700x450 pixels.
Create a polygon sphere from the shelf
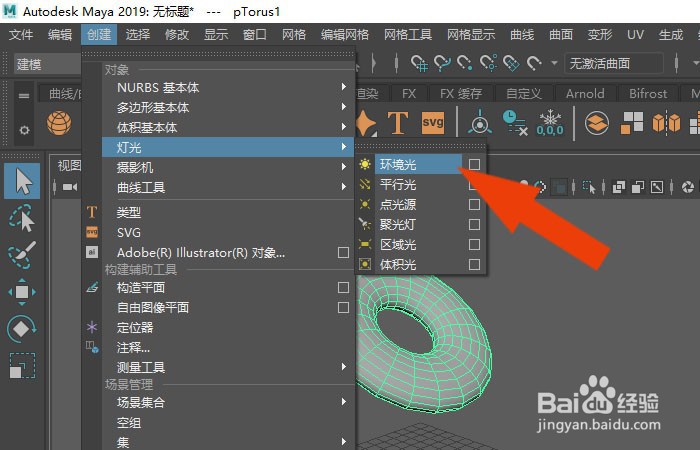[59, 123]
